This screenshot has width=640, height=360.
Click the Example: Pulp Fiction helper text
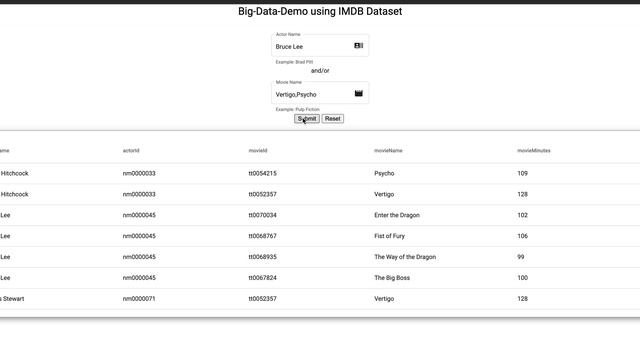coord(298,109)
